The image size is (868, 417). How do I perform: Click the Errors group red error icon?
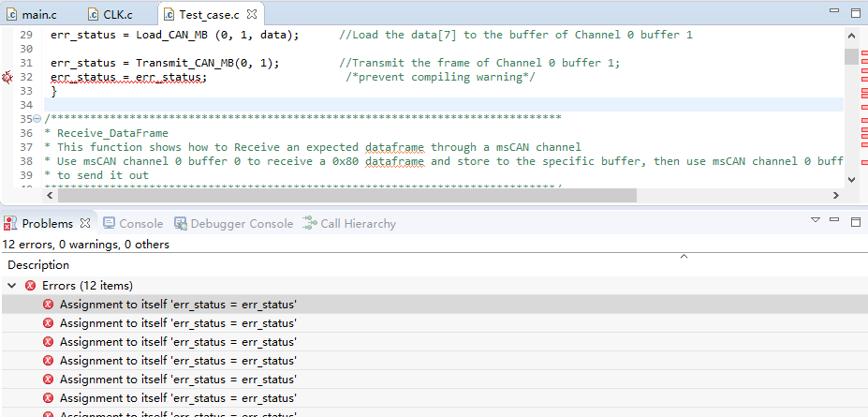[30, 285]
